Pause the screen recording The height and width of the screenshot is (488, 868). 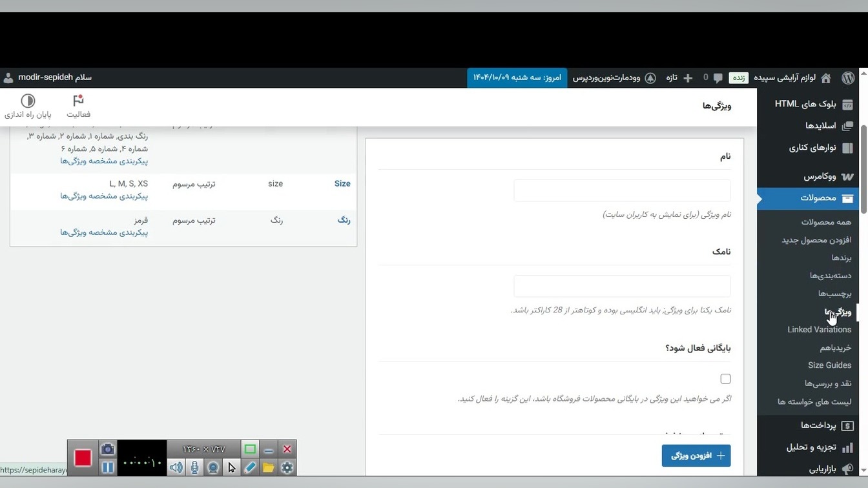coord(108,467)
